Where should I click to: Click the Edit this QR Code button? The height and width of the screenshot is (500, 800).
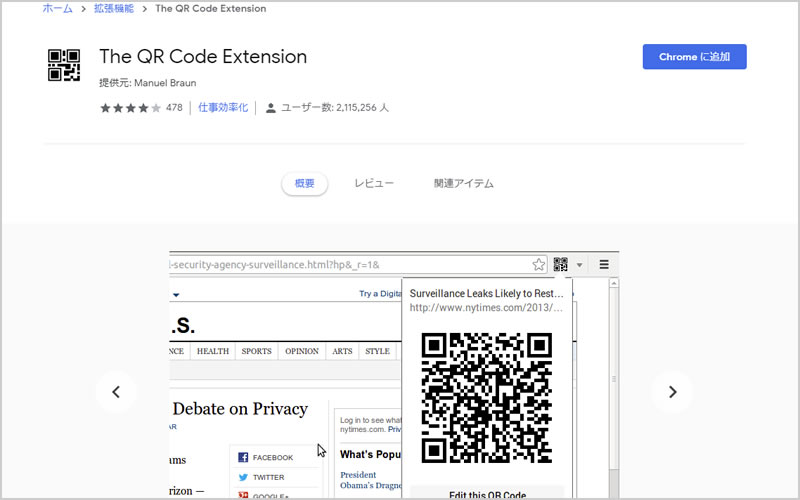coord(487,493)
